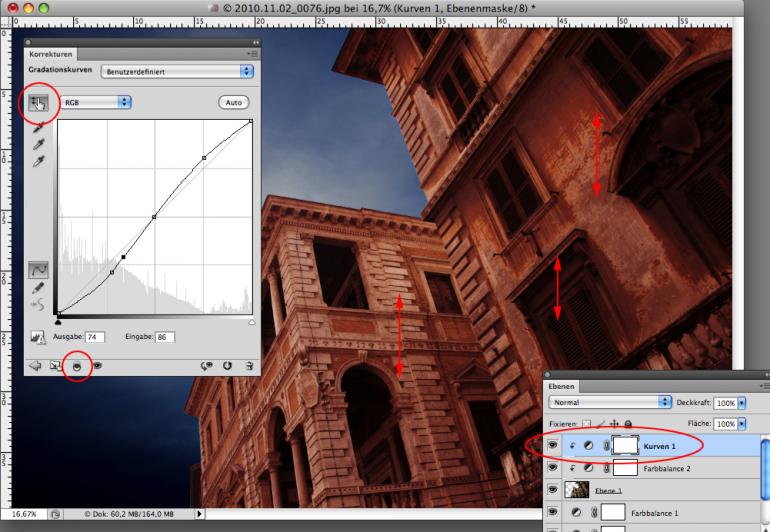Click the Ausgabe output value field
The image size is (770, 532).
(95, 337)
